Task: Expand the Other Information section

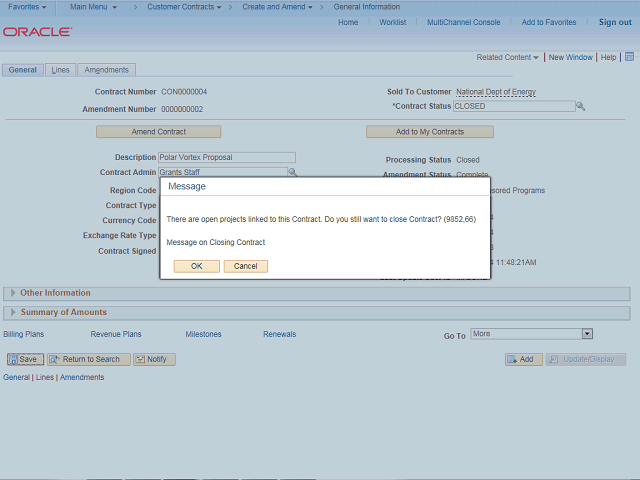Action: 13,293
